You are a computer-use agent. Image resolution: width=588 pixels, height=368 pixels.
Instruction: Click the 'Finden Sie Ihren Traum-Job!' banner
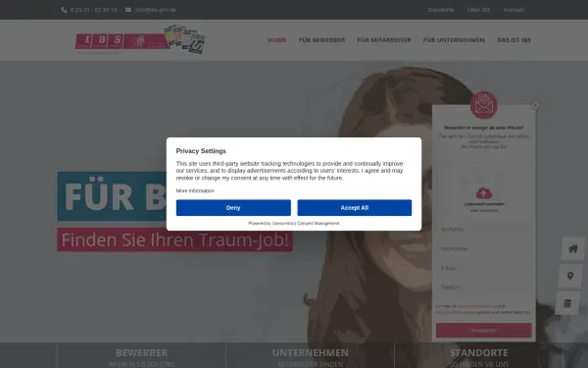[174, 239]
